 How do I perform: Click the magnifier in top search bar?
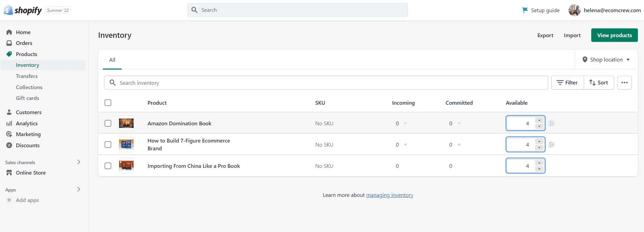194,10
